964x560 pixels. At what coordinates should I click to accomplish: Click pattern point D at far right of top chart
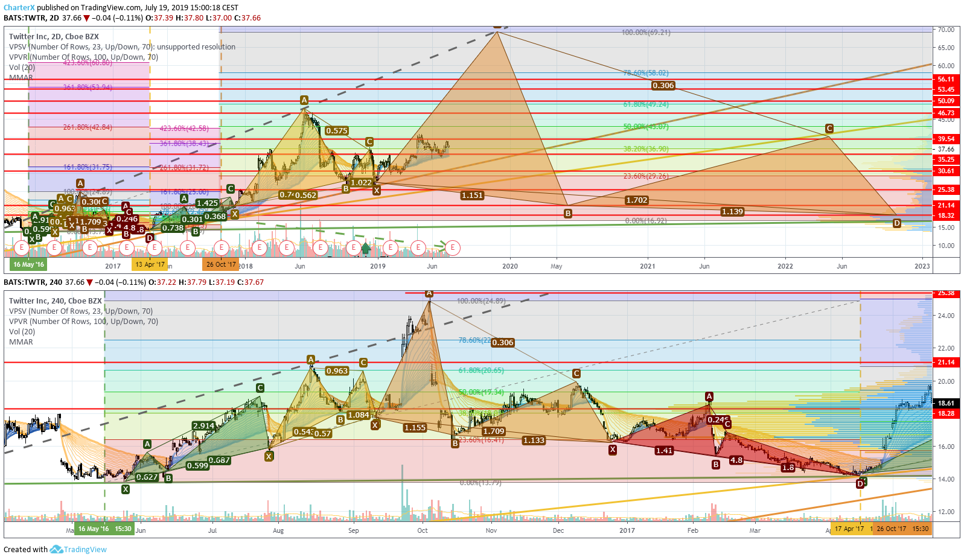tap(897, 223)
